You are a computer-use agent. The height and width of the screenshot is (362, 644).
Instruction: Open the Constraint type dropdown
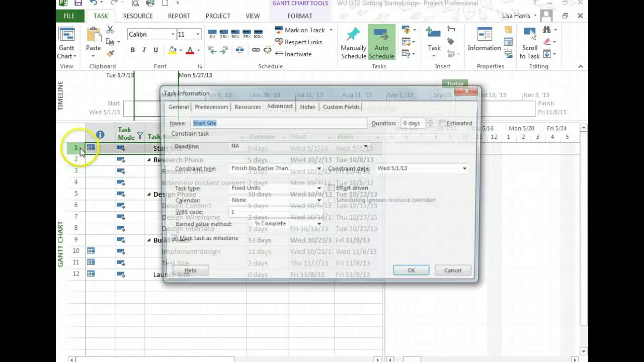[319, 168]
